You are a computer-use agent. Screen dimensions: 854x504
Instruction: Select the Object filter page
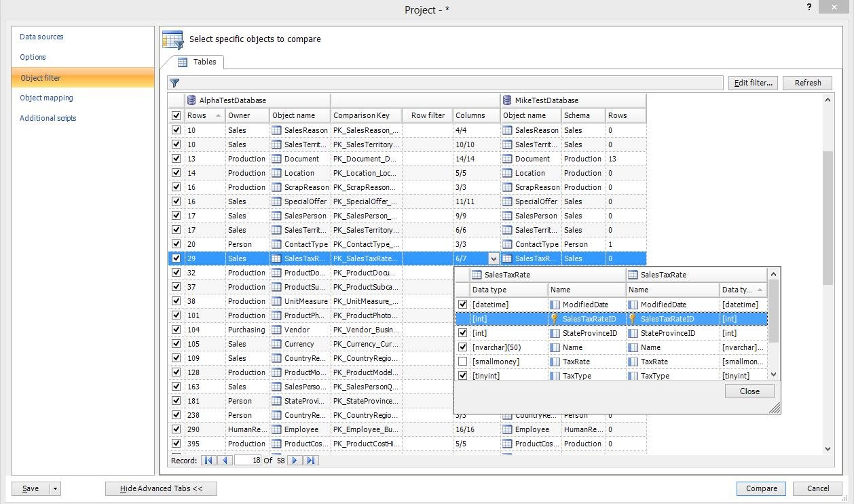(83, 78)
